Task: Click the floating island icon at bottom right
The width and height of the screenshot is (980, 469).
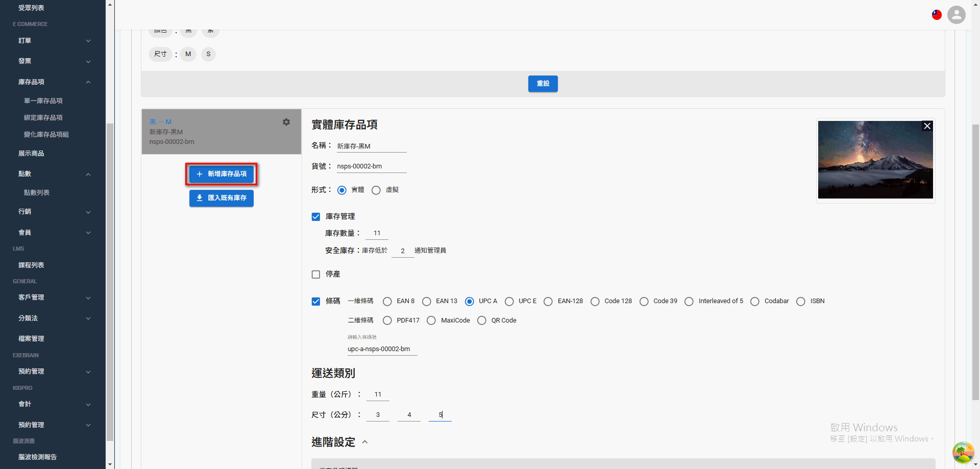Action: [963, 452]
